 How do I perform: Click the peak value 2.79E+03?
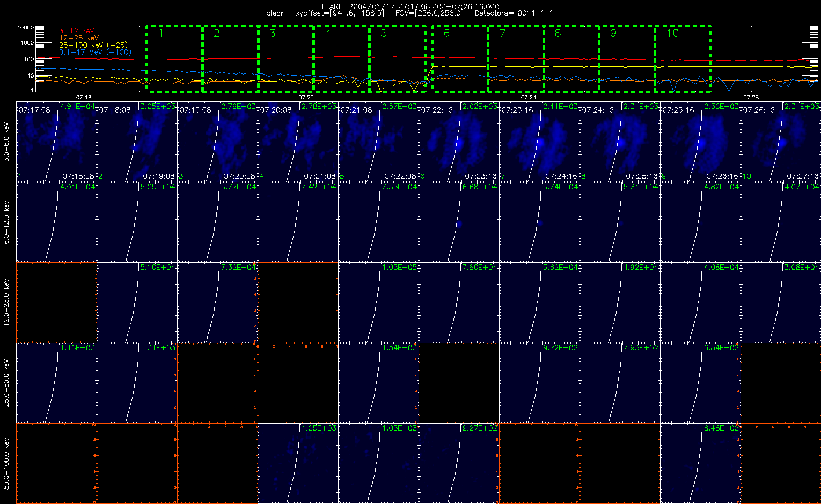coord(239,107)
